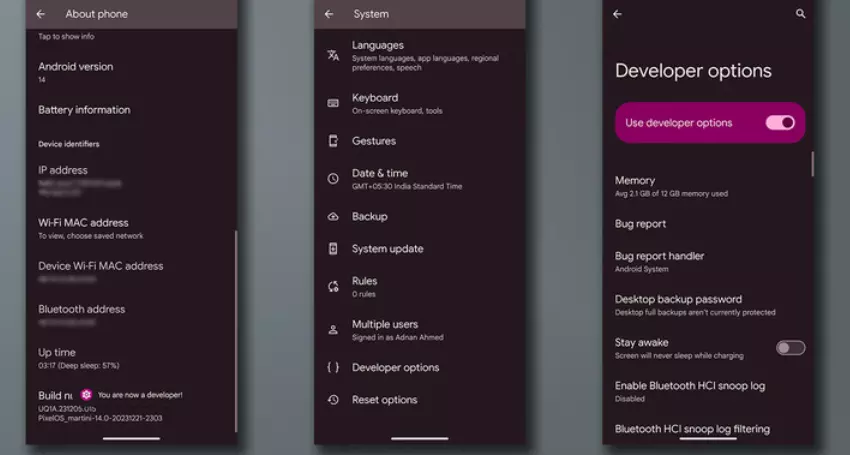Open Date & time settings
The height and width of the screenshot is (455, 850).
pyautogui.click(x=420, y=178)
